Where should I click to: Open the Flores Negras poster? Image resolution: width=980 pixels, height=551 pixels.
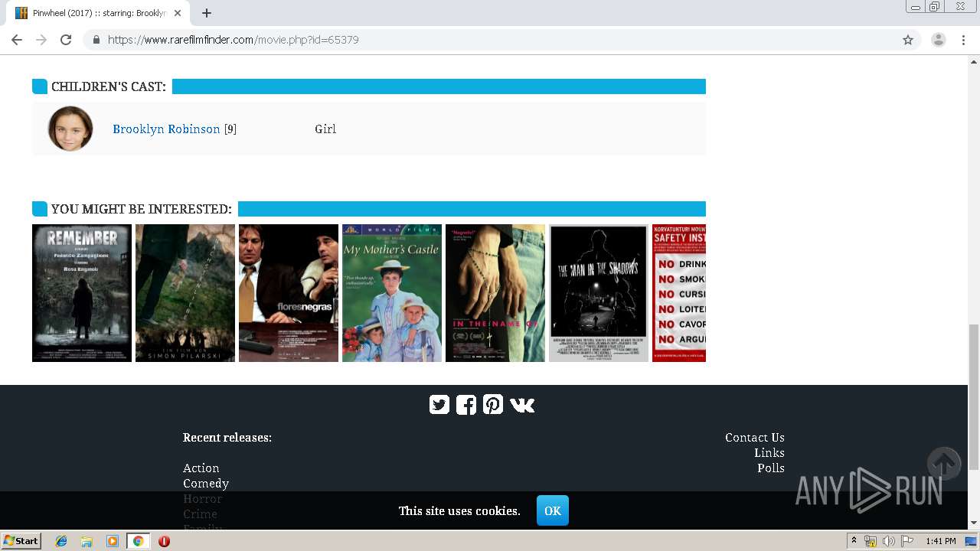pos(289,293)
